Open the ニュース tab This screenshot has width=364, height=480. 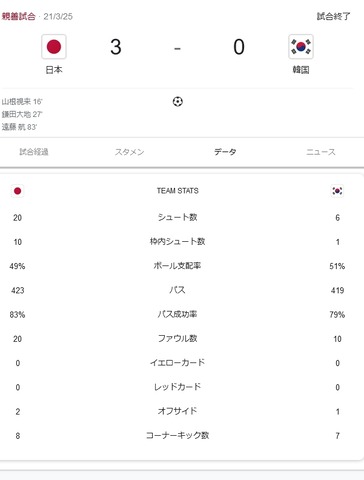coord(321,152)
